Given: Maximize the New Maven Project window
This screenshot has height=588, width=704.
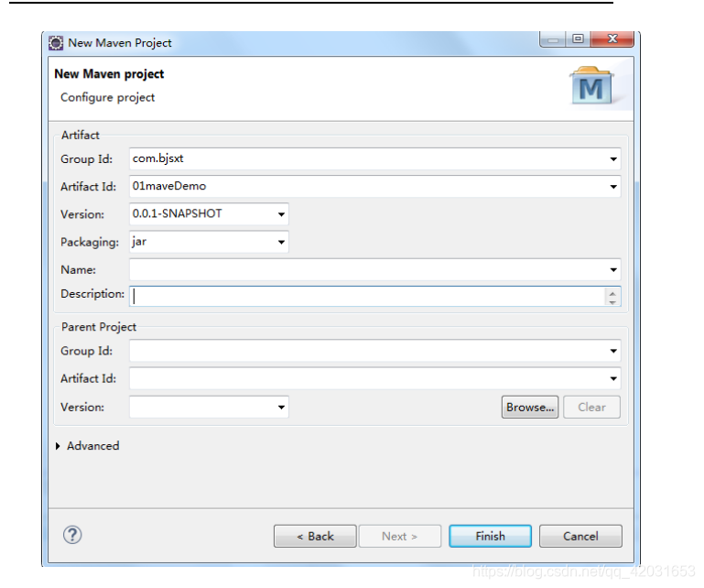Looking at the screenshot, I should [x=579, y=38].
